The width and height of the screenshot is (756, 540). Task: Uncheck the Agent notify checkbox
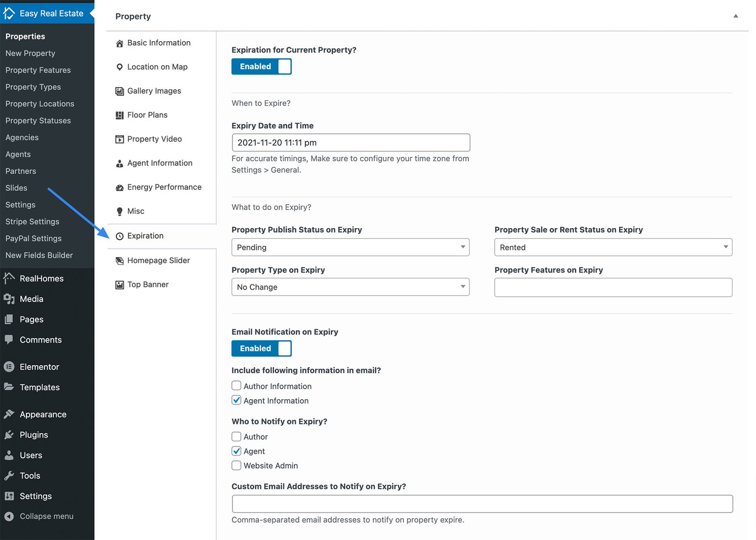click(236, 451)
